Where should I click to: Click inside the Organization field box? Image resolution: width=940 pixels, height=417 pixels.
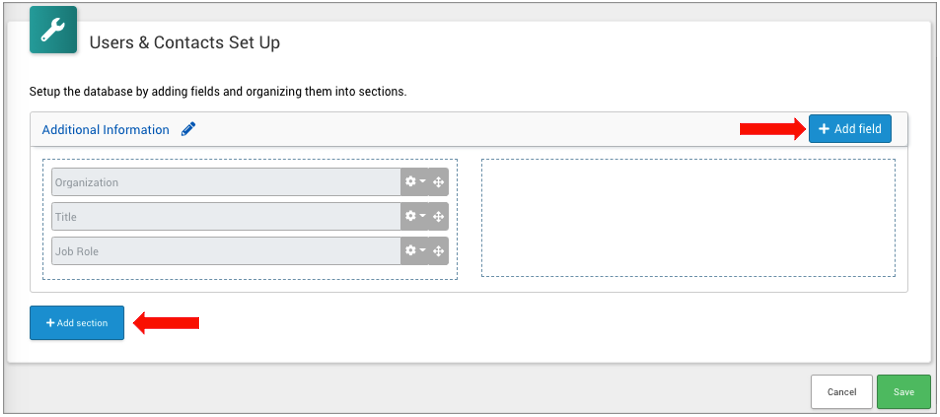225,182
